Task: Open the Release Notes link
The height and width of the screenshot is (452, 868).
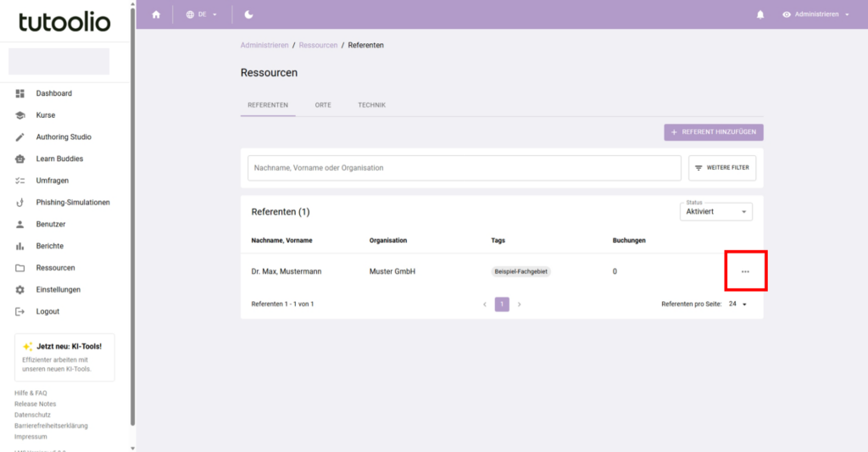Action: point(35,404)
